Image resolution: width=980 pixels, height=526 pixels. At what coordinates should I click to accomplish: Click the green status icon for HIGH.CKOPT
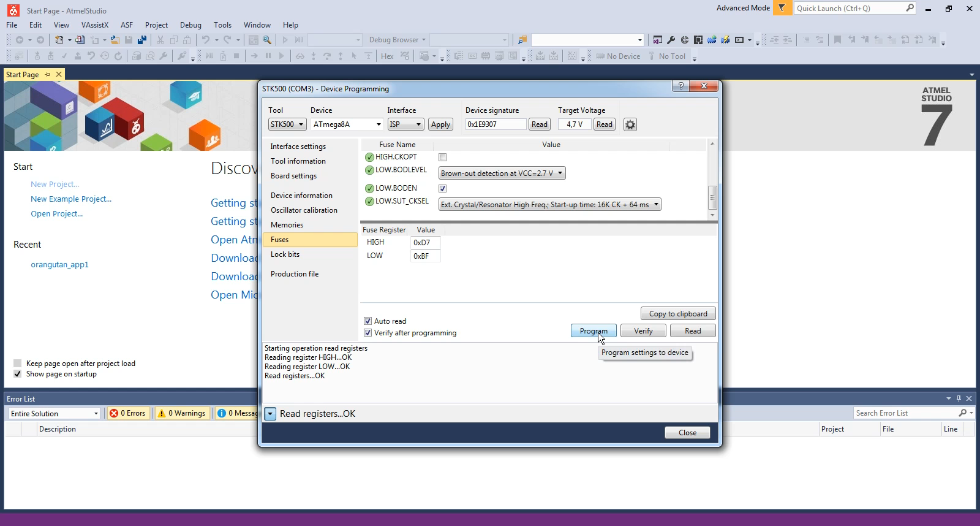pos(369,158)
